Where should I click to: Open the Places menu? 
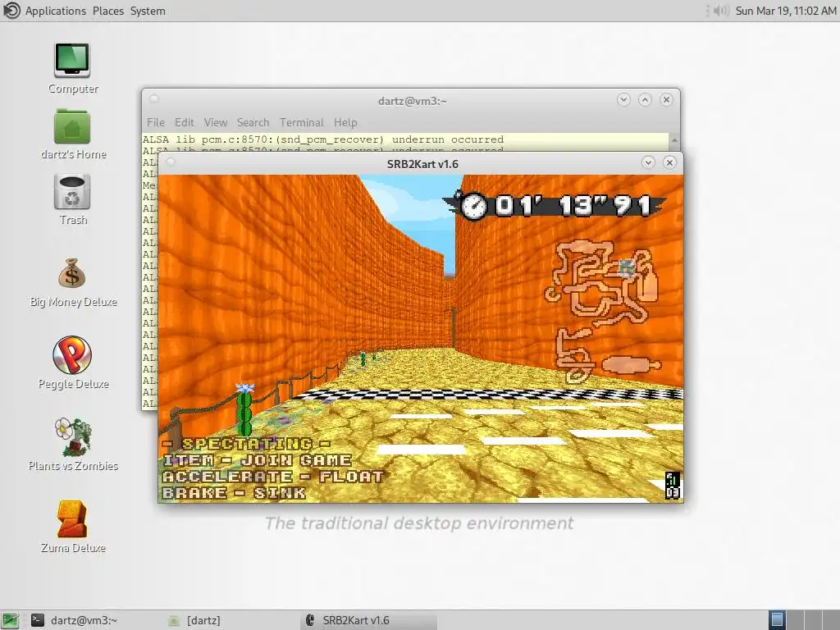pos(108,11)
